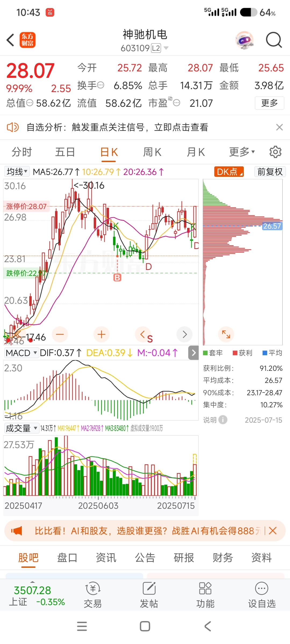Screen dimensions: 290x644
Task: Expand stock code 603109 dropdown arrow
Action: tap(166, 48)
